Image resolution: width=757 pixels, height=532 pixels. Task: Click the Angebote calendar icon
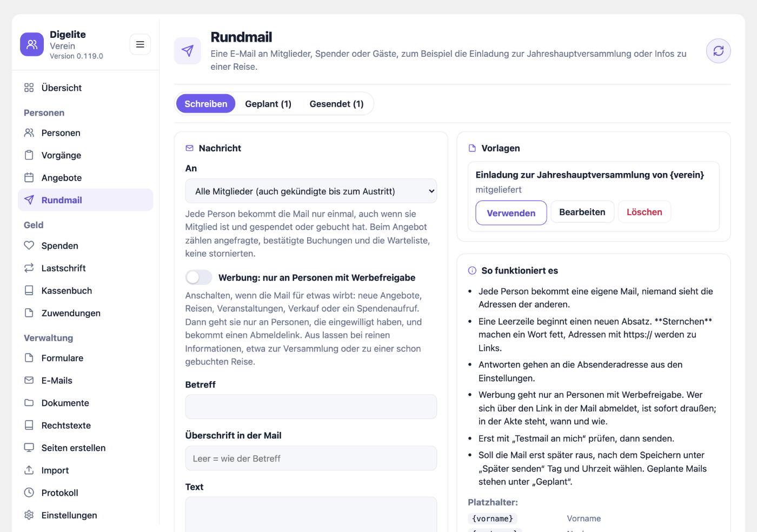(29, 178)
